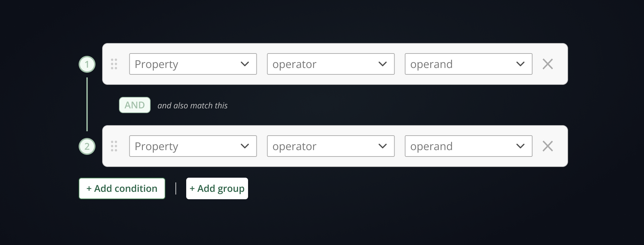
Task: Delete the second condition with X icon
Action: coord(548,146)
